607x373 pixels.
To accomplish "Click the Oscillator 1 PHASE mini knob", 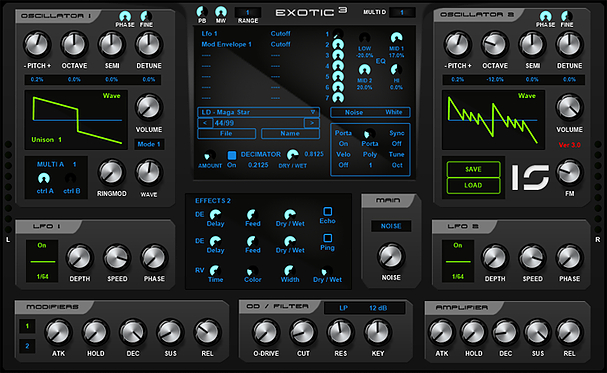I will coord(125,16).
